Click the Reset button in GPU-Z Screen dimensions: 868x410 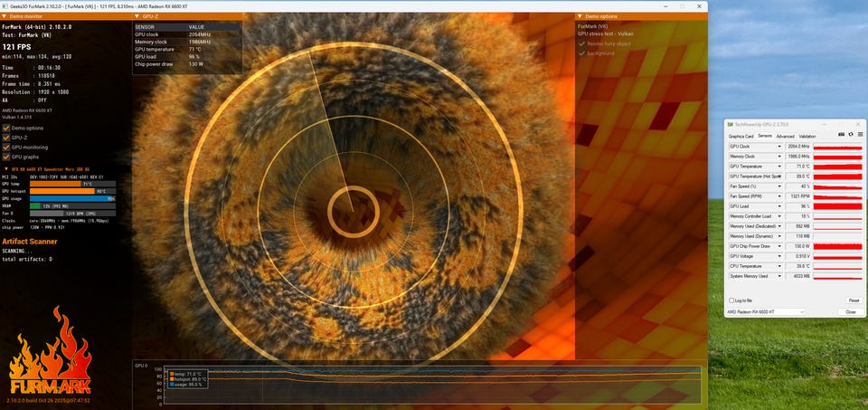854,300
